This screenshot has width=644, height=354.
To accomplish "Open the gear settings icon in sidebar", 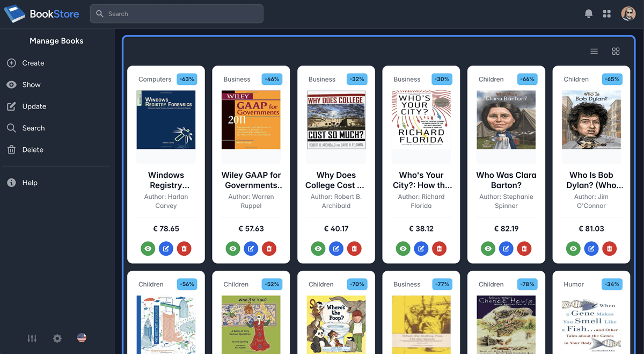I will 57,338.
